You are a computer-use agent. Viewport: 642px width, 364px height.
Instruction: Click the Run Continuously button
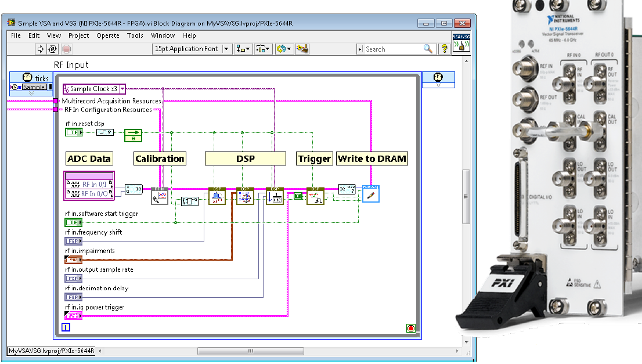coord(53,49)
